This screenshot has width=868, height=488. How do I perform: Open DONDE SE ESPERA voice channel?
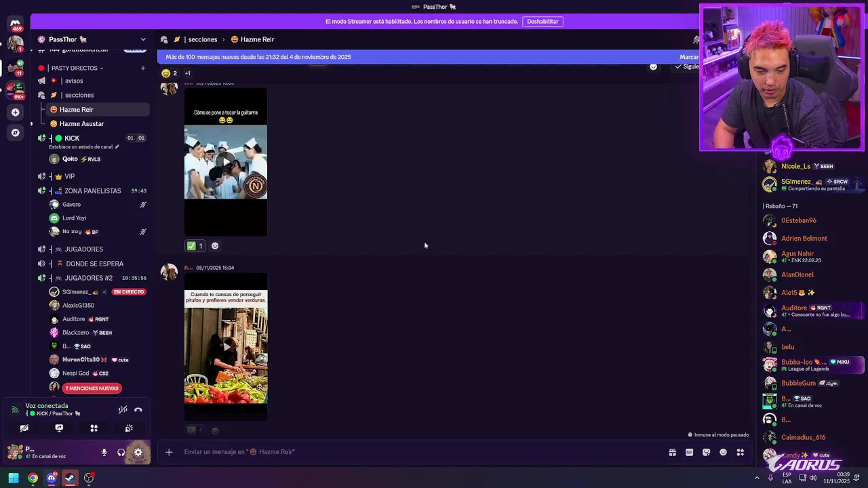click(x=95, y=264)
